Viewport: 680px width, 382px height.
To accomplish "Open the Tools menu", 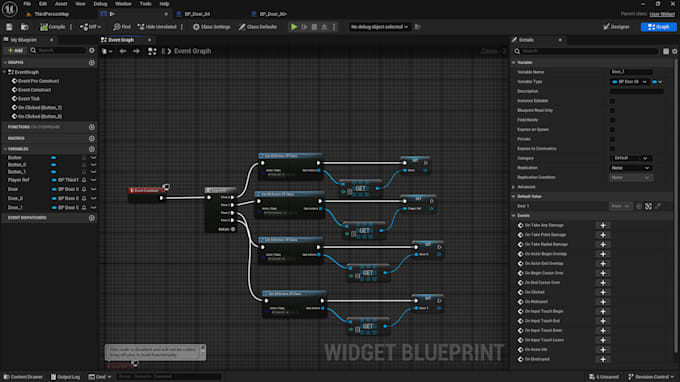I will [146, 4].
